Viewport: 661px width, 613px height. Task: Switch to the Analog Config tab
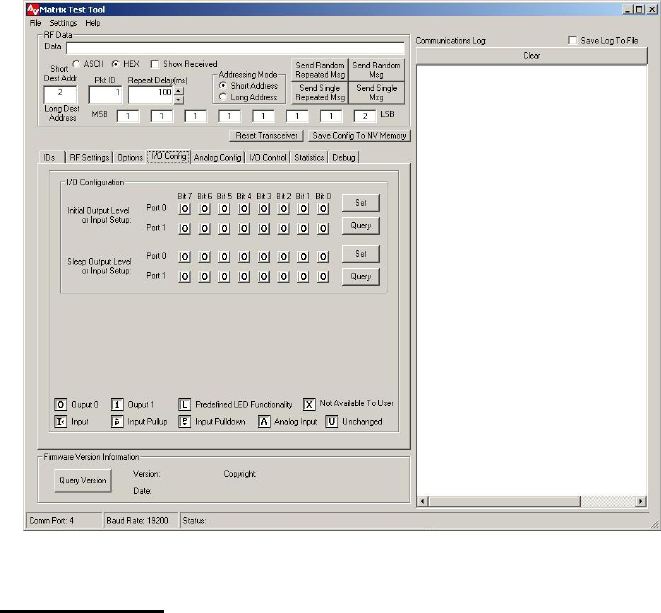218,157
